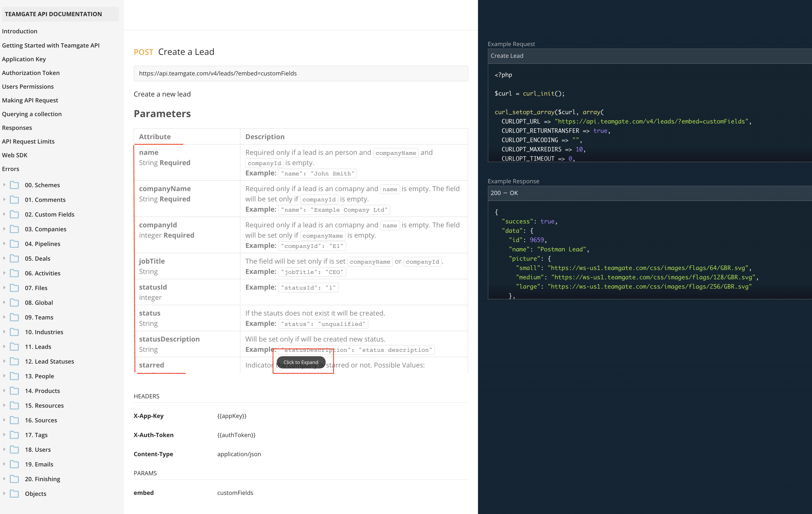The image size is (812, 514).
Task: Open the 11. Leads folder icon
Action: tap(14, 347)
